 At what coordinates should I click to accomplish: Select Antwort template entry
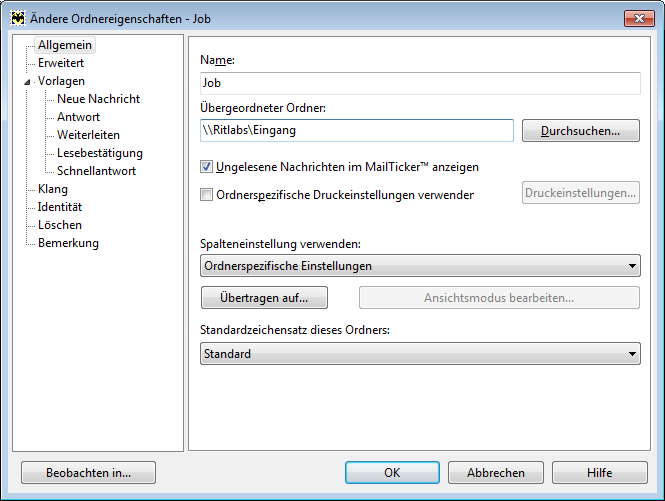78,117
